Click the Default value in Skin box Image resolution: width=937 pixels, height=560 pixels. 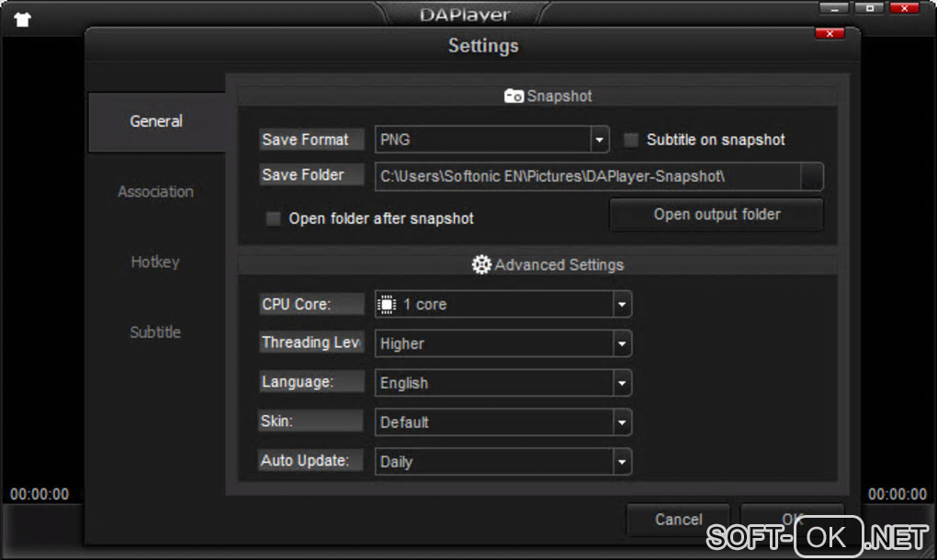tap(404, 422)
